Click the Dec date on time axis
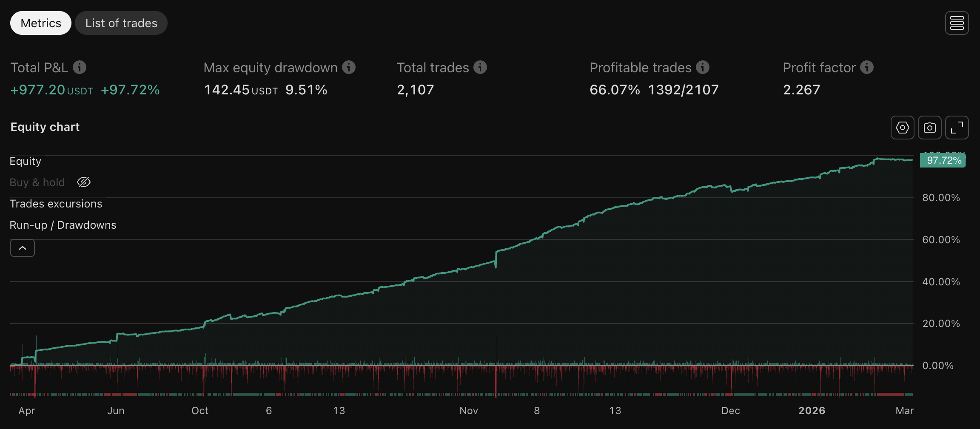This screenshot has height=429, width=980. click(x=731, y=411)
